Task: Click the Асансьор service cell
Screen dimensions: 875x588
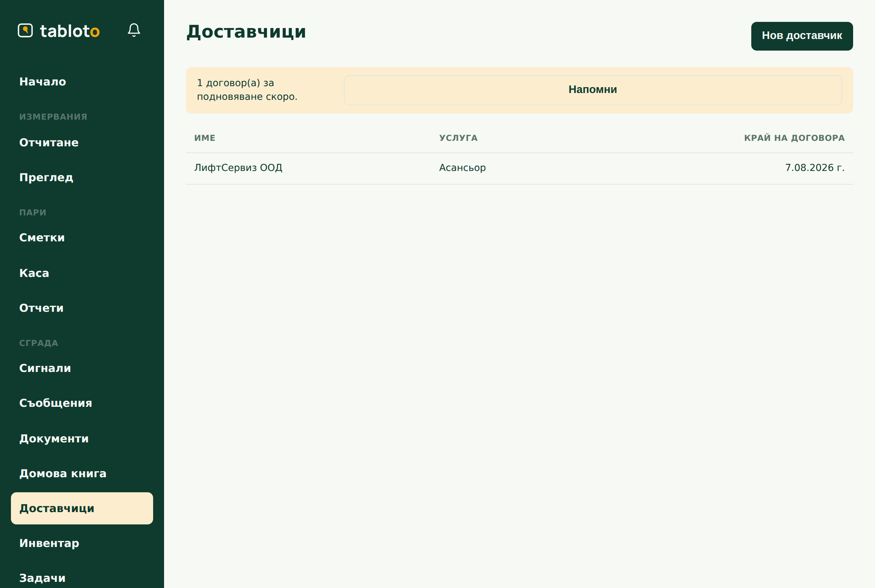Action: [x=462, y=168]
